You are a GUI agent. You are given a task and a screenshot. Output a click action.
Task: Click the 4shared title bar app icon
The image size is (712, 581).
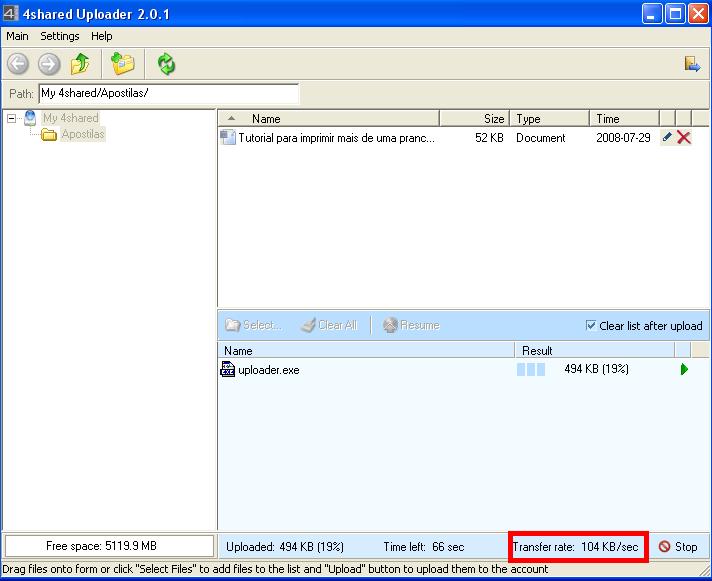10,14
